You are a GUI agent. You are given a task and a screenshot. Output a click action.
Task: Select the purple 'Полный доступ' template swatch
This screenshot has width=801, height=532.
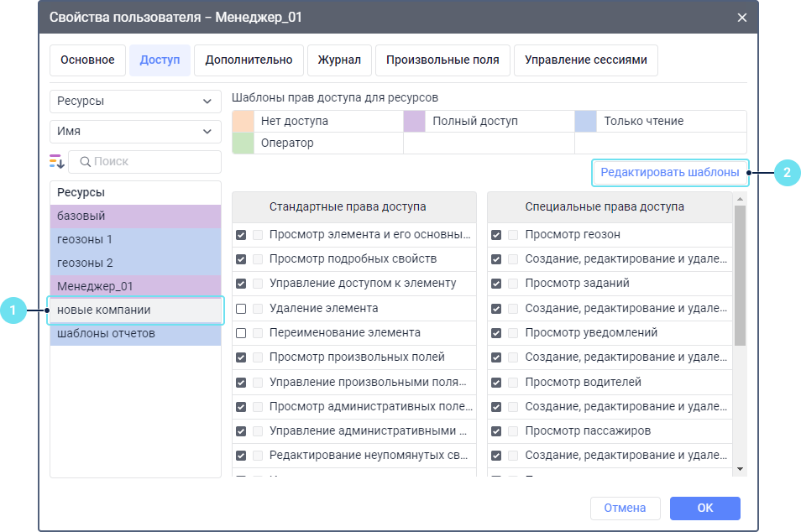pyautogui.click(x=415, y=122)
